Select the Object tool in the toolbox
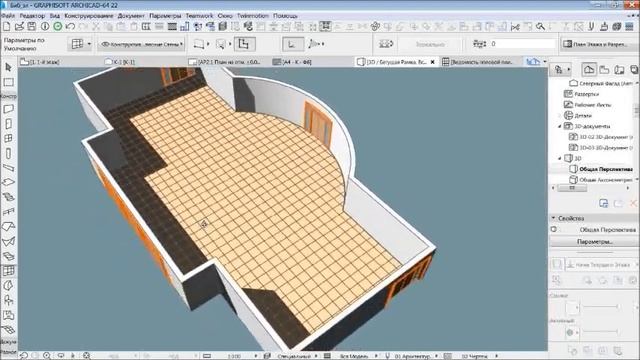Image resolution: width=640 pixels, height=360 pixels. [x=8, y=300]
